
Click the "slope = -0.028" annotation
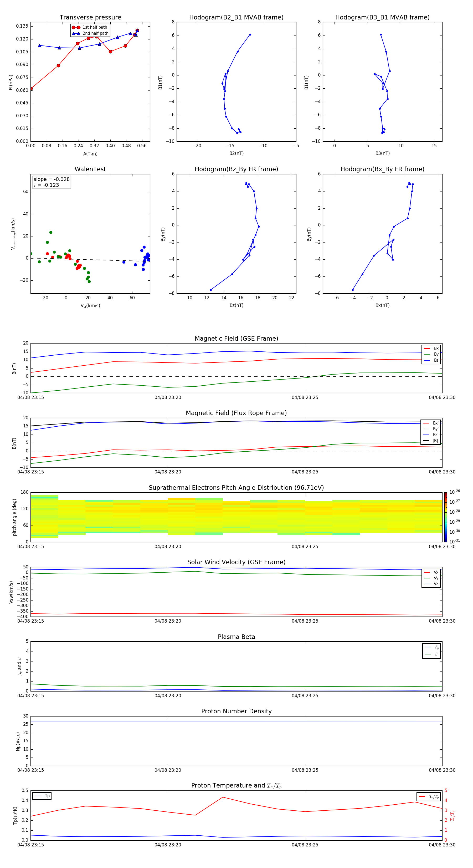click(52, 179)
